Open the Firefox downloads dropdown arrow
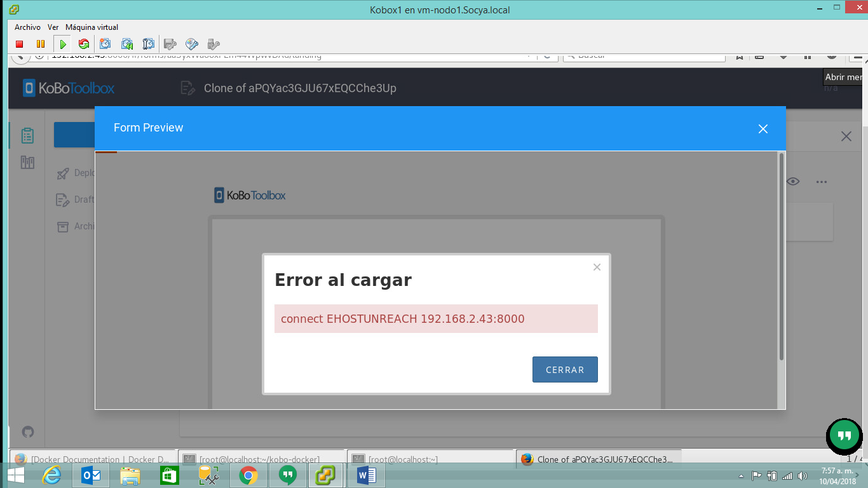 783,56
